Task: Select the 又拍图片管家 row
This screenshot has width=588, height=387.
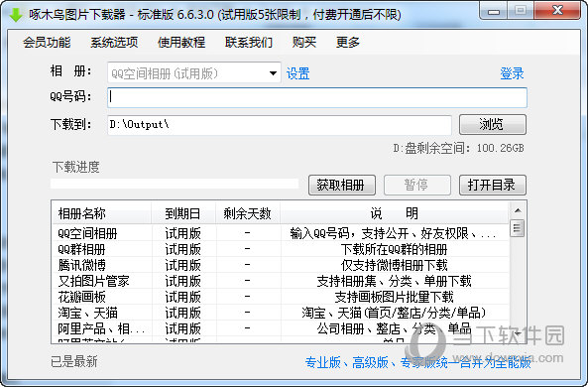Action: (x=281, y=281)
